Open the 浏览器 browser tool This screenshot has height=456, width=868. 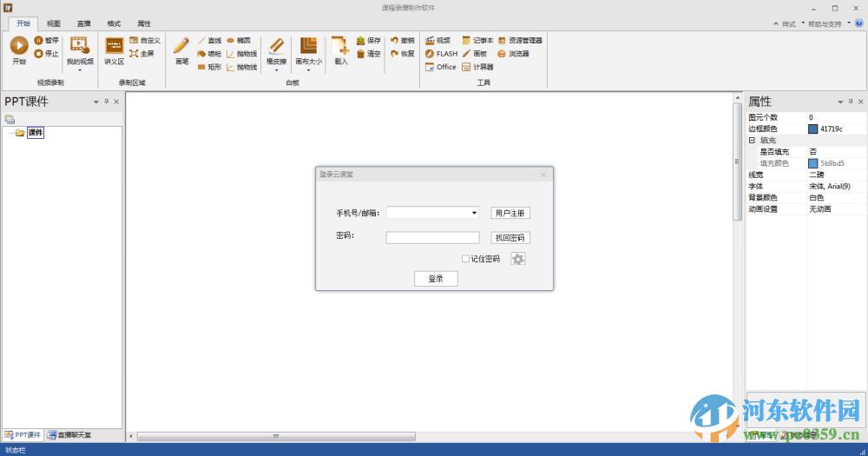coord(513,54)
